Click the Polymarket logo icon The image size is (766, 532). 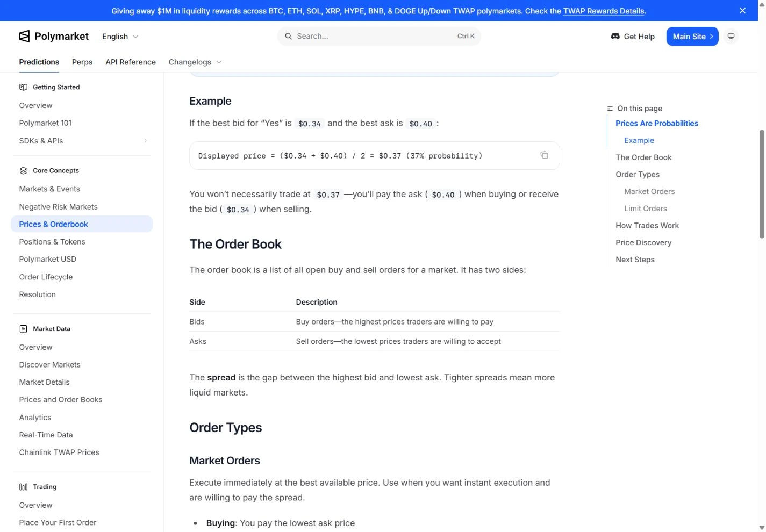pyautogui.click(x=24, y=36)
